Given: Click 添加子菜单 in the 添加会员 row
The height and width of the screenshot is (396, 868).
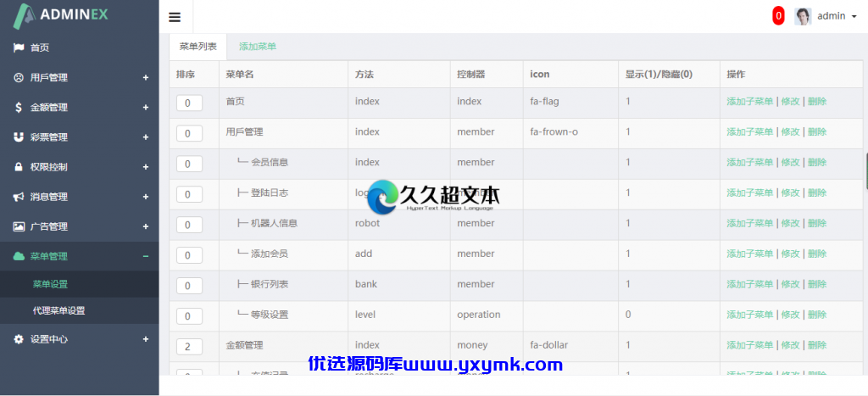Looking at the screenshot, I should point(749,254).
